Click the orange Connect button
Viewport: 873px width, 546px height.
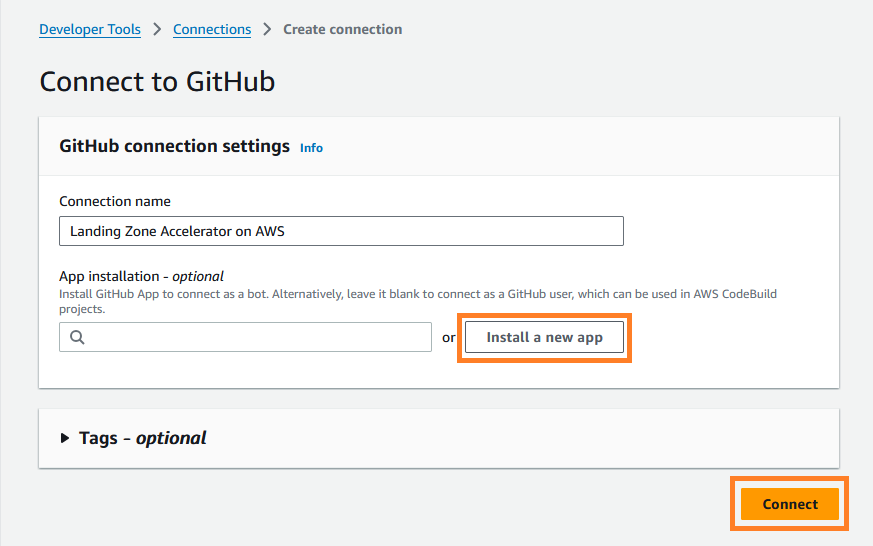tap(789, 504)
